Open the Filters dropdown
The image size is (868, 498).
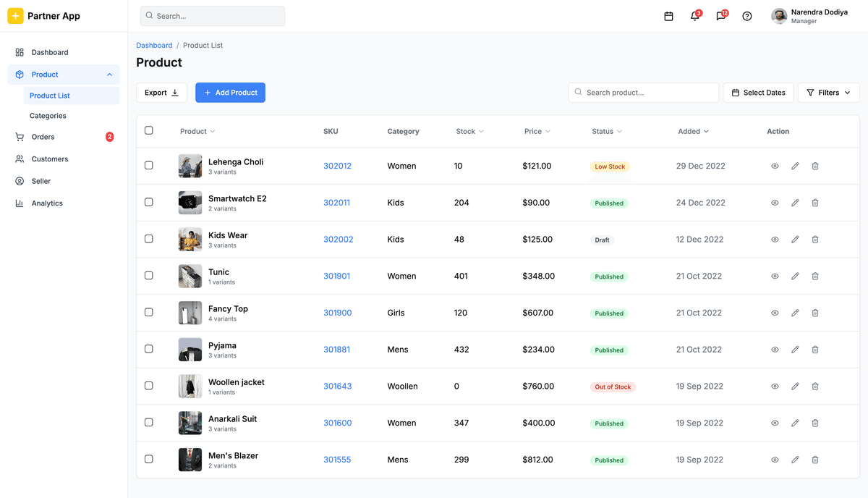[827, 92]
